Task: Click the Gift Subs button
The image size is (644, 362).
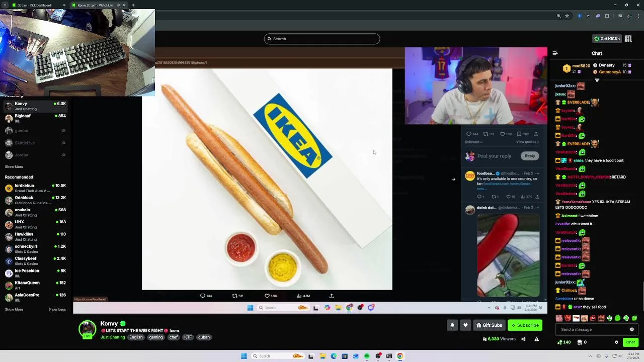Action: 489,325
